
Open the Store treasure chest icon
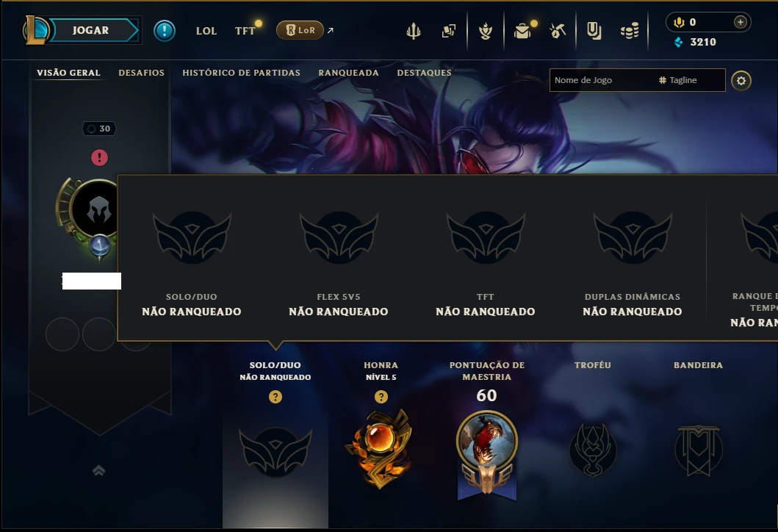click(x=522, y=32)
